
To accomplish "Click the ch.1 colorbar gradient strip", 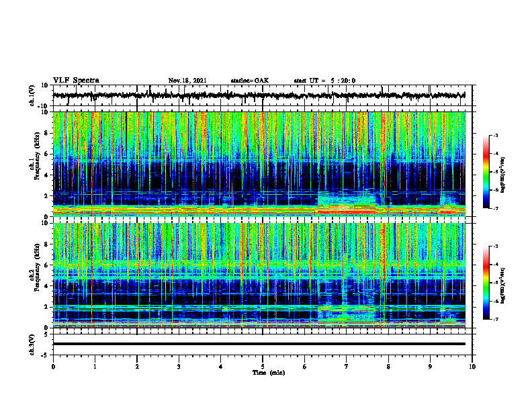I will [486, 172].
